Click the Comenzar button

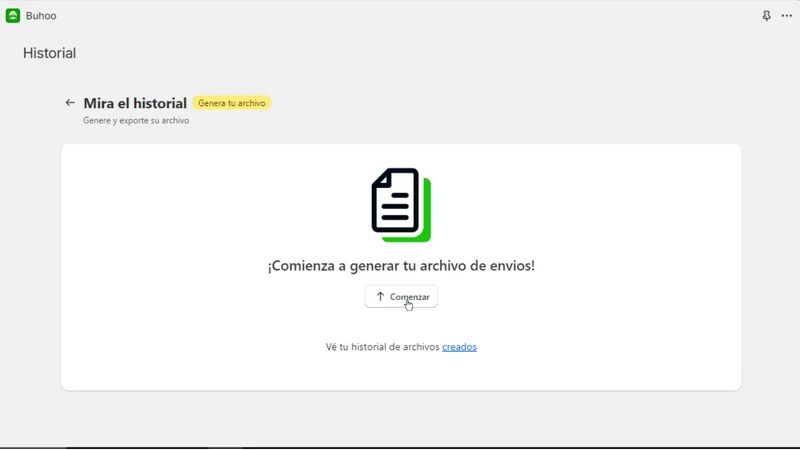(x=401, y=296)
